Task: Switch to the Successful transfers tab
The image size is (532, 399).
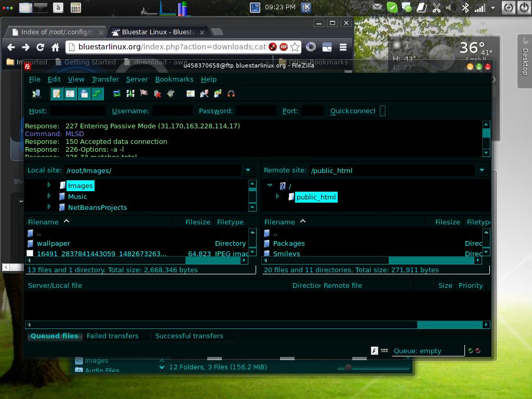Action: [189, 336]
